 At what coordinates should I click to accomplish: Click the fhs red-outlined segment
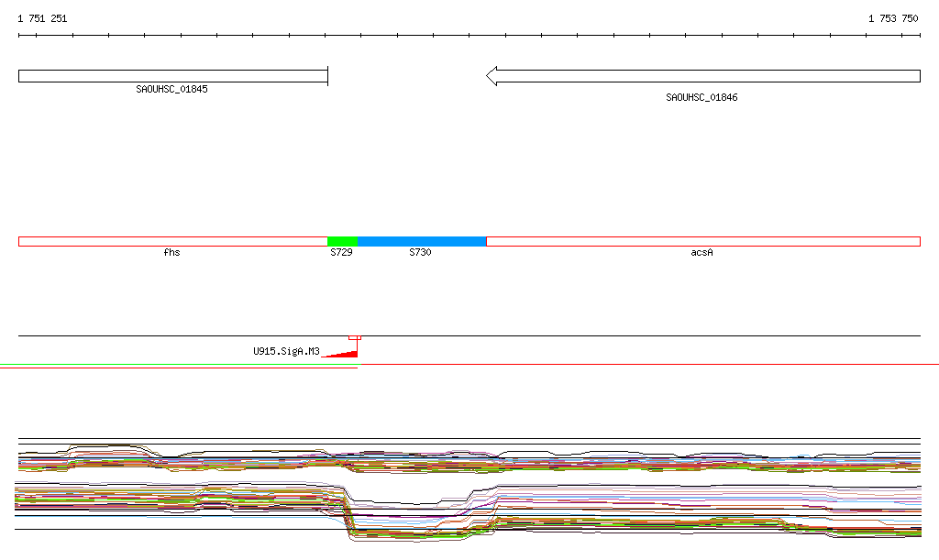click(x=172, y=241)
